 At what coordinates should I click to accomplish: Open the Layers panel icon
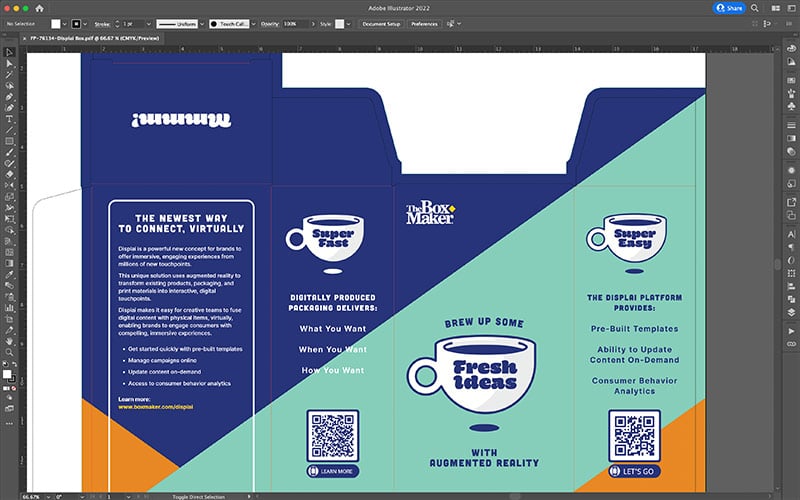(x=791, y=312)
